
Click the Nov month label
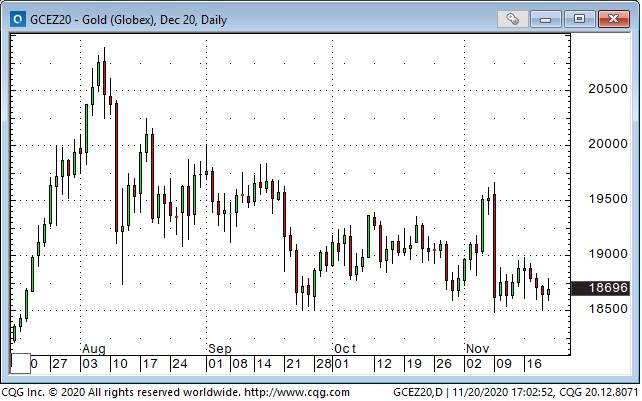[477, 349]
